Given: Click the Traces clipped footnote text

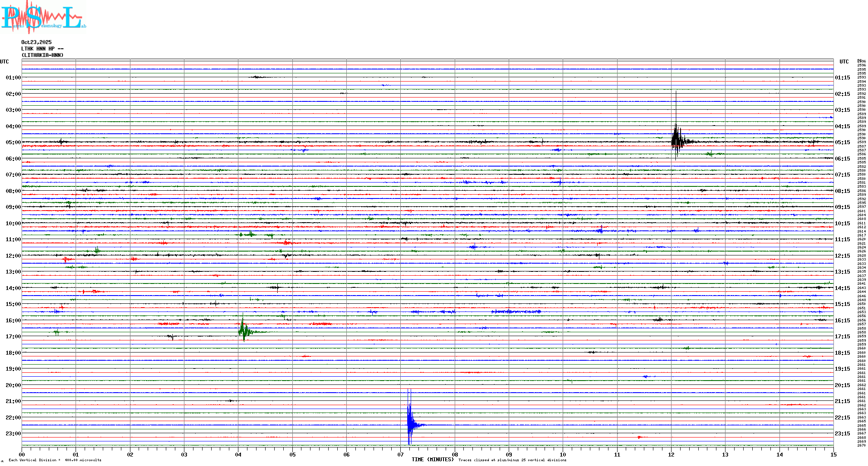Looking at the screenshot, I should pos(512,460).
